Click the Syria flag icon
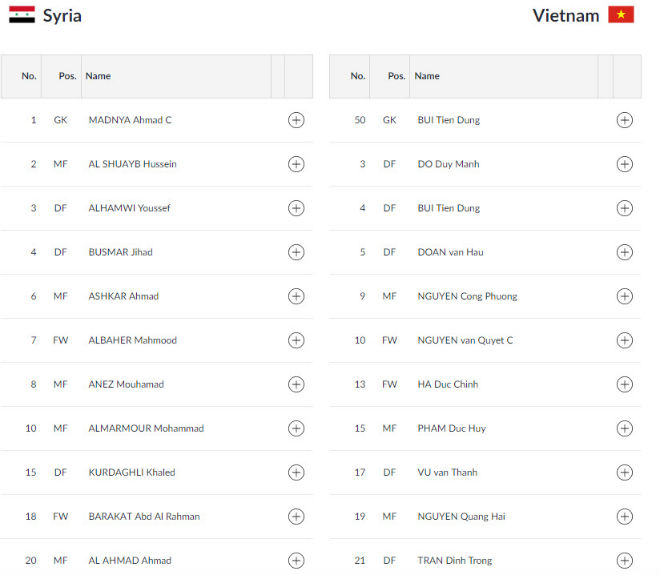Image resolution: width=660 pixels, height=575 pixels. click(22, 15)
